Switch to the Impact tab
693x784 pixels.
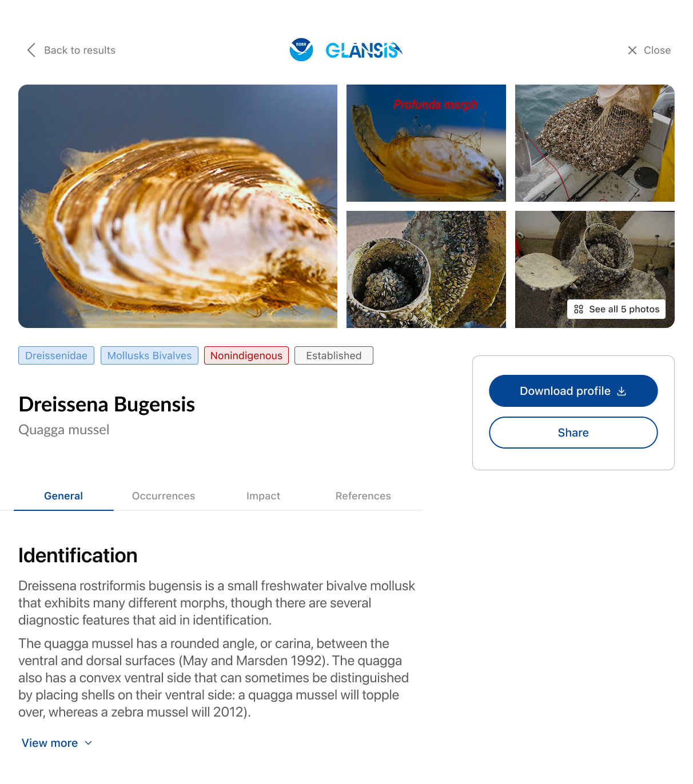click(x=263, y=496)
